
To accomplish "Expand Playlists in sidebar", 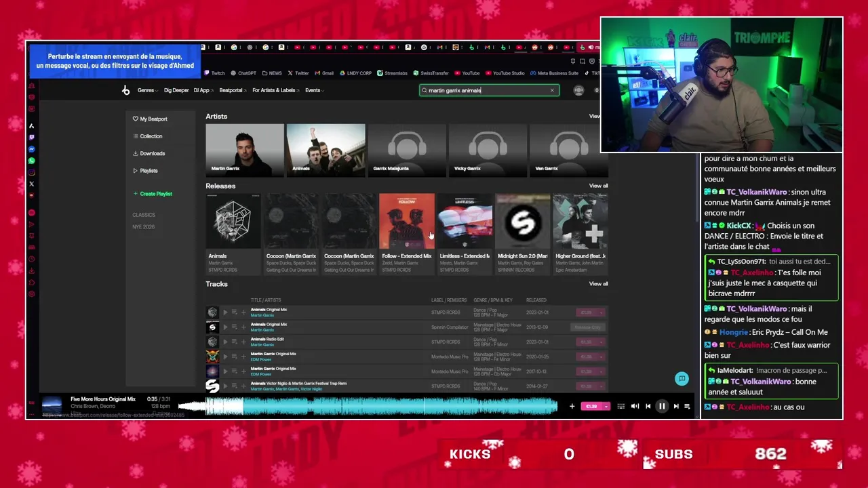I will coord(145,171).
